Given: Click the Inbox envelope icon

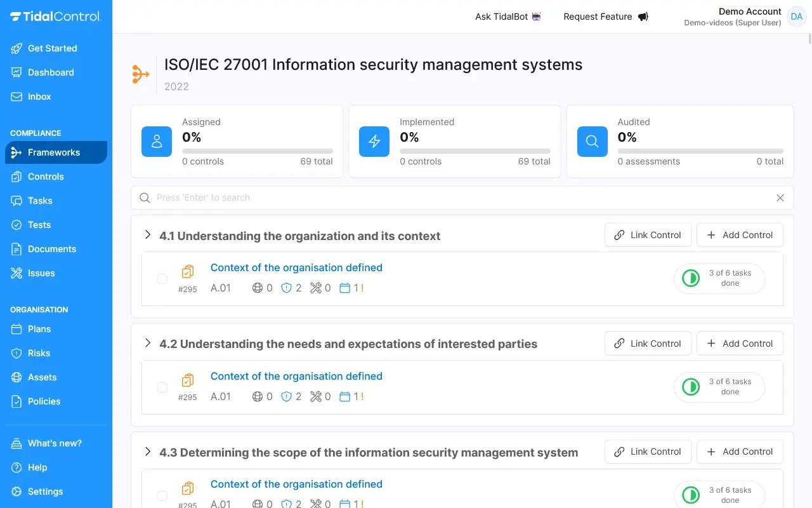Looking at the screenshot, I should point(16,97).
